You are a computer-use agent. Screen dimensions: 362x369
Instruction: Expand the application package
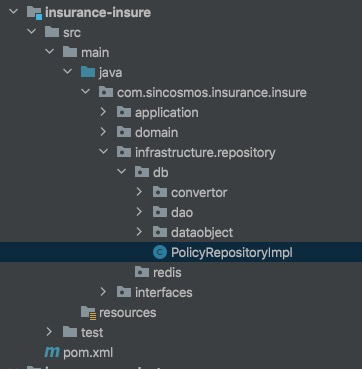[x=103, y=112]
